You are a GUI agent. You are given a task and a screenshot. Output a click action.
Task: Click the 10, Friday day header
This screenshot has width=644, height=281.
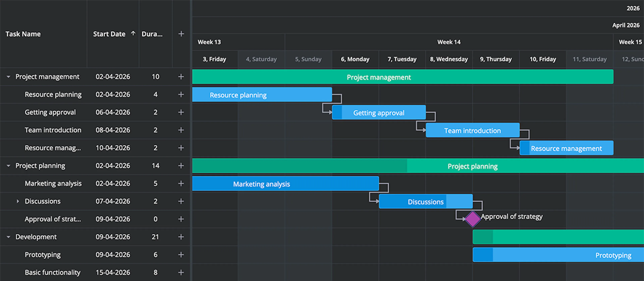543,59
